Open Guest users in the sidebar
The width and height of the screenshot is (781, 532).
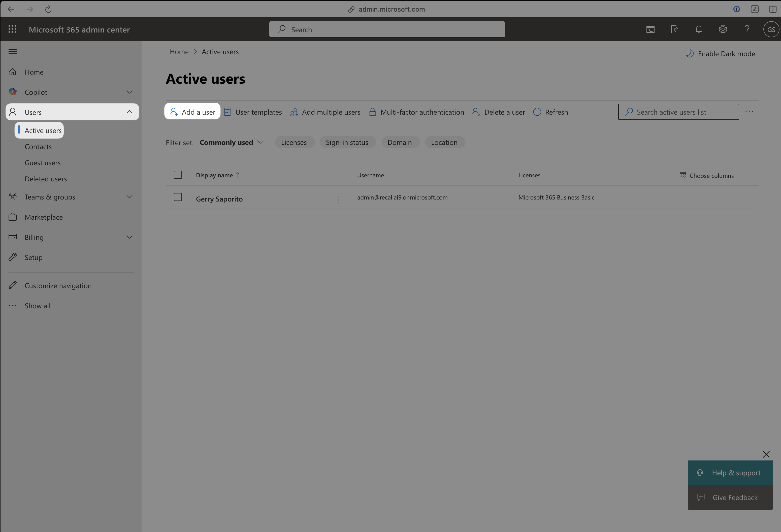point(43,163)
